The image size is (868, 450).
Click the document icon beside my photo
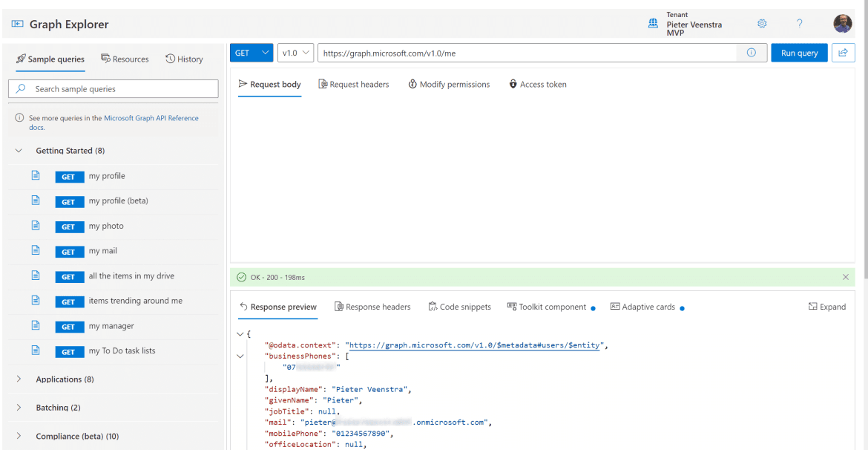pos(36,225)
